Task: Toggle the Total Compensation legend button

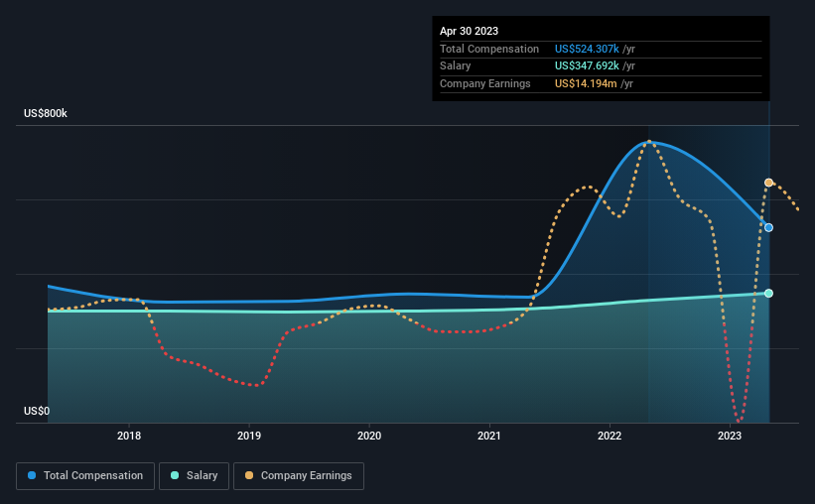Action: coord(85,476)
